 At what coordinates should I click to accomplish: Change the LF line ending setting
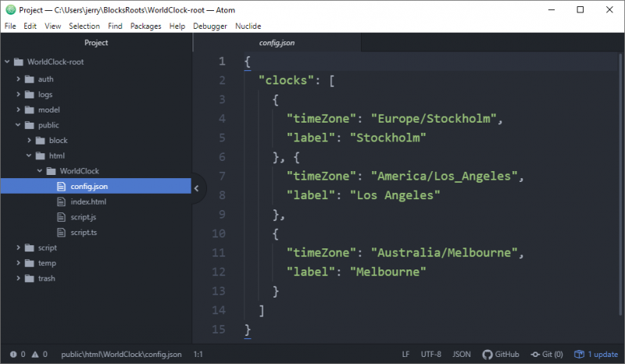click(x=405, y=354)
